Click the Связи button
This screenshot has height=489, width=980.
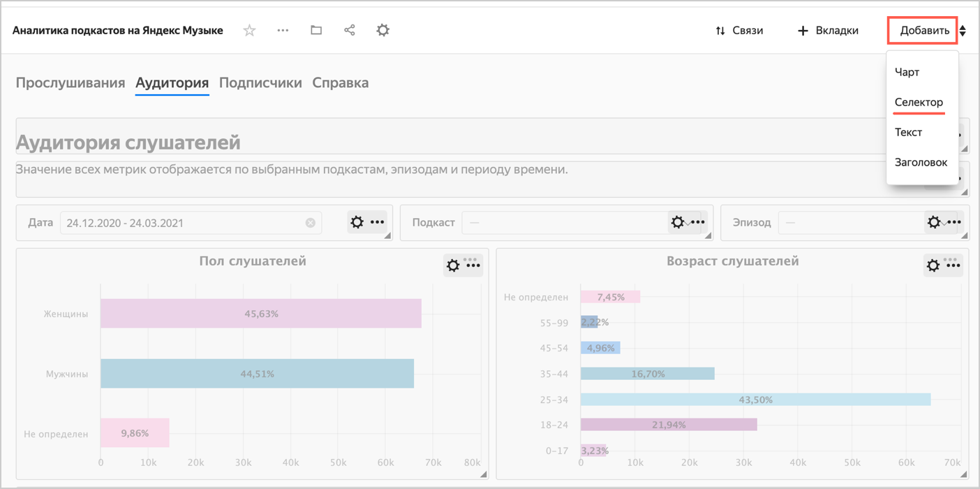739,31
